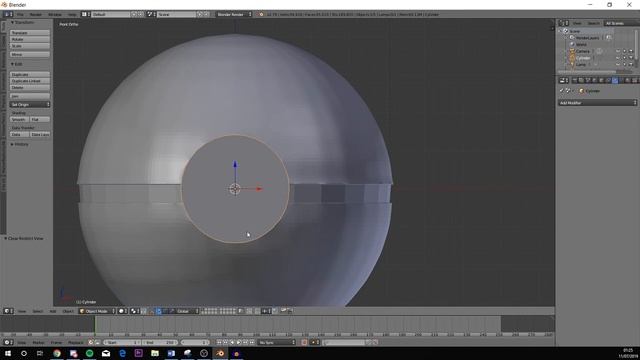Click the Join button

point(30,96)
